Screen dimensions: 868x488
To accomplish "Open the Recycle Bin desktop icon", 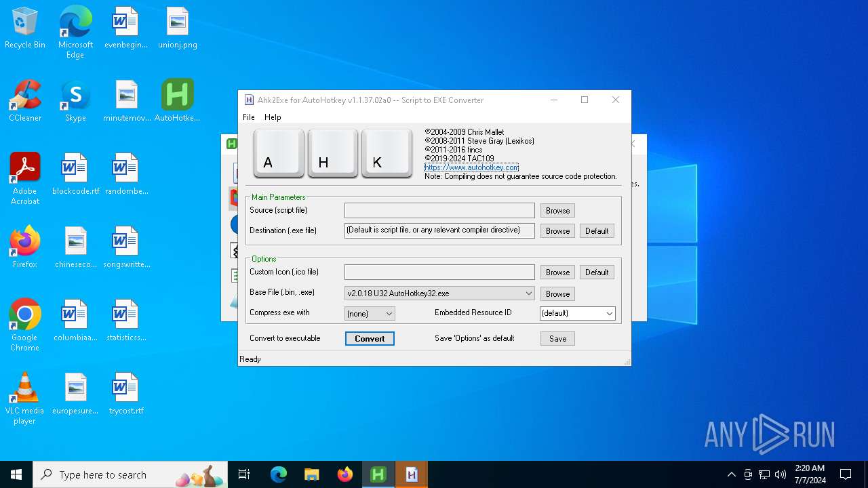I will [x=24, y=28].
